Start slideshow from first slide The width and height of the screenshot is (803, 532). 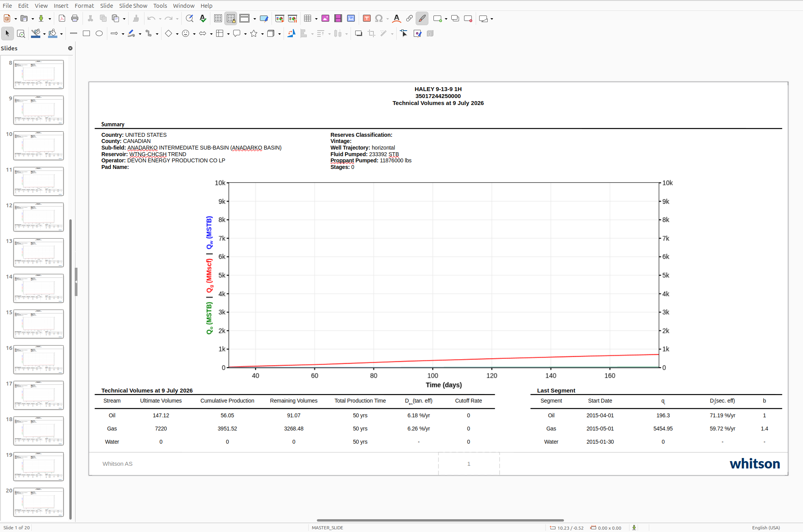click(279, 19)
